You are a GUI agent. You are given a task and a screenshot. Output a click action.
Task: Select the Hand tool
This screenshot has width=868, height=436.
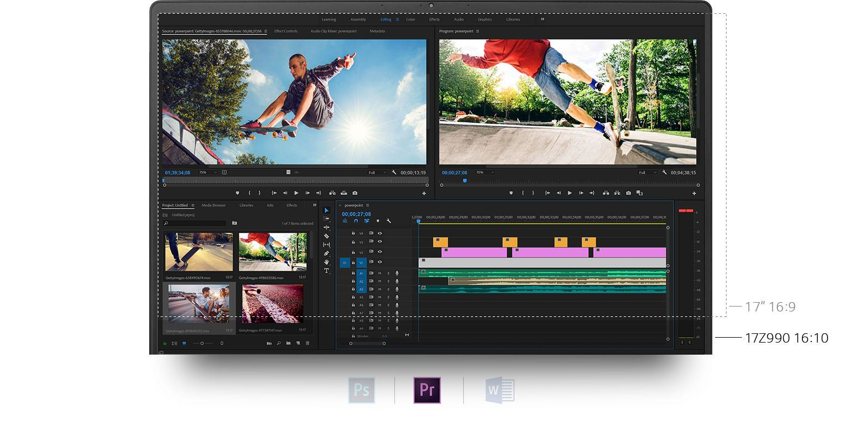click(x=327, y=262)
